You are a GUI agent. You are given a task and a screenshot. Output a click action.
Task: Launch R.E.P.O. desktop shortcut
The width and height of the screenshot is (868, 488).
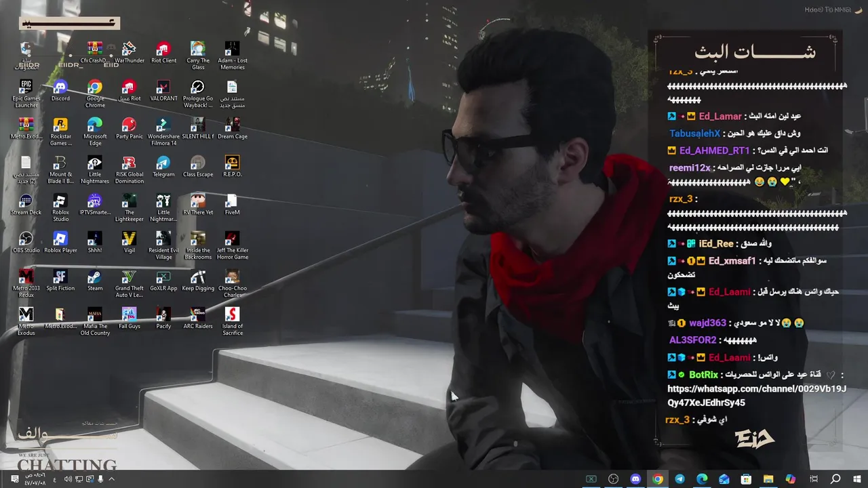[232, 167]
